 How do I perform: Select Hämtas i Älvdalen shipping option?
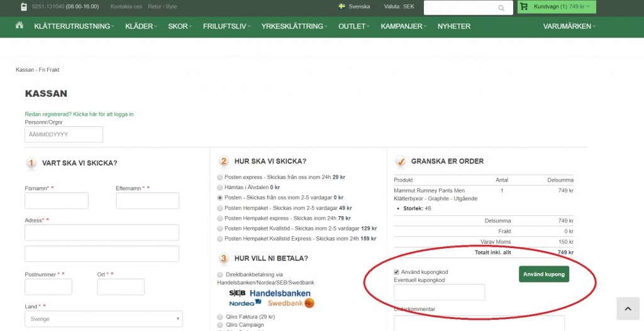tap(220, 187)
